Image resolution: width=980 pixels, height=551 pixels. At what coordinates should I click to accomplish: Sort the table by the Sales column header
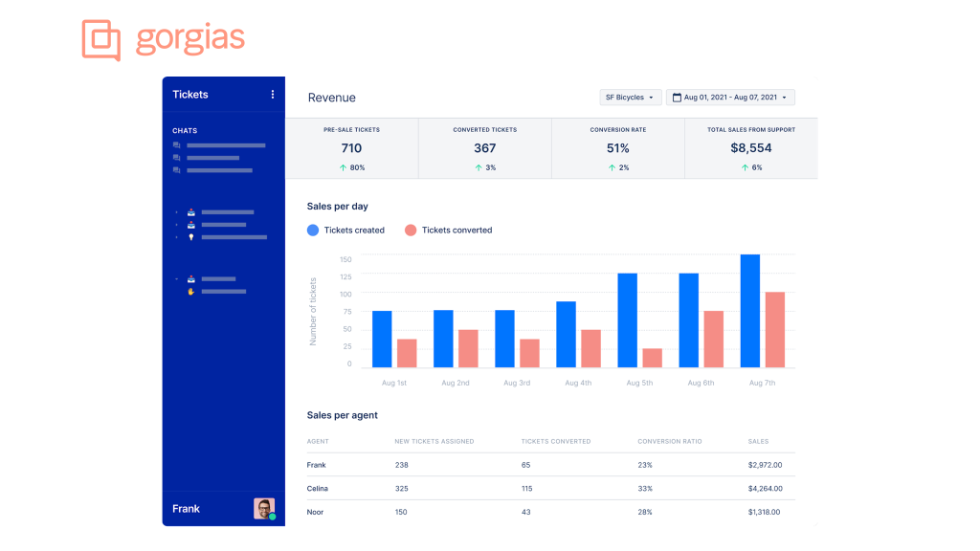(758, 441)
